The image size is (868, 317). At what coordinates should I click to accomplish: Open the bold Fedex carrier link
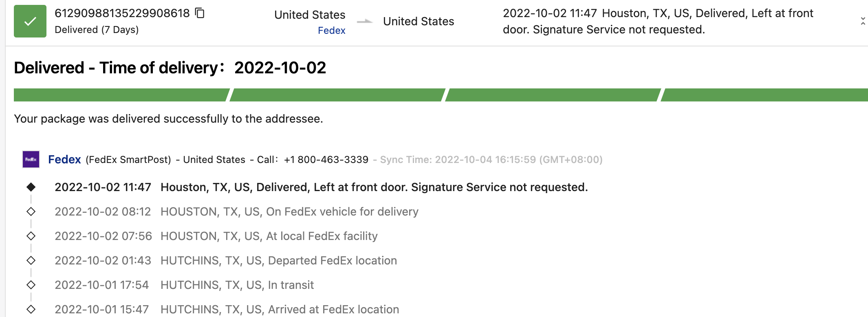[x=64, y=159]
